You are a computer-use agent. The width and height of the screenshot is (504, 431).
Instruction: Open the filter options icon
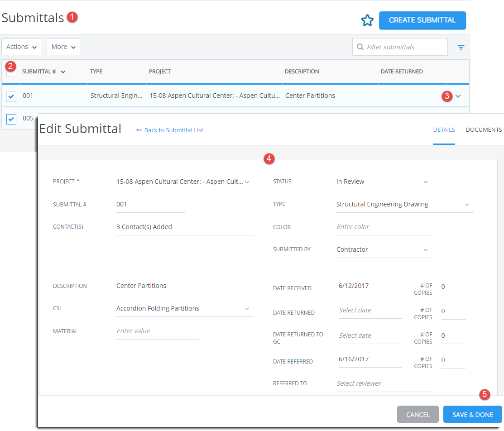461,47
